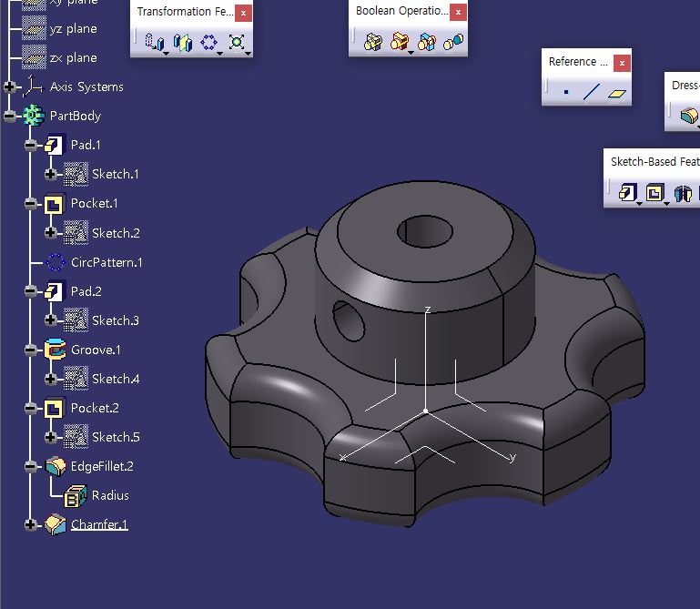
Task: Collapse the Pocket.2 node
Action: tap(30, 408)
